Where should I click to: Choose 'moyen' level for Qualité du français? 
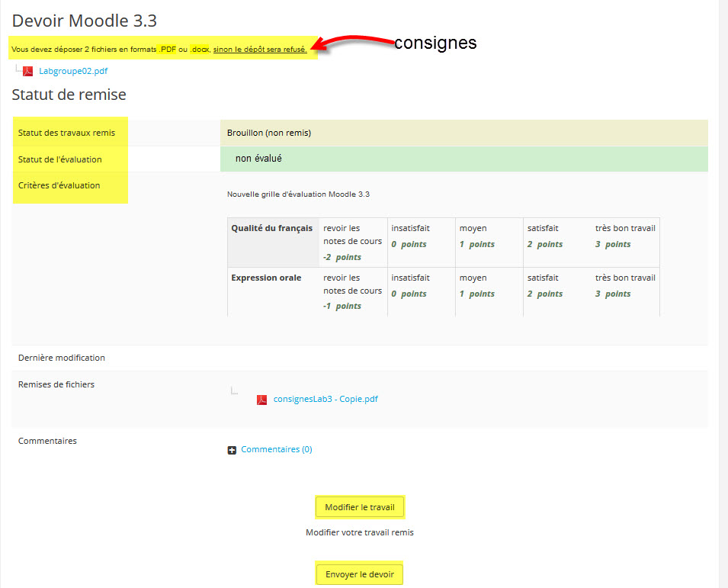click(x=489, y=236)
